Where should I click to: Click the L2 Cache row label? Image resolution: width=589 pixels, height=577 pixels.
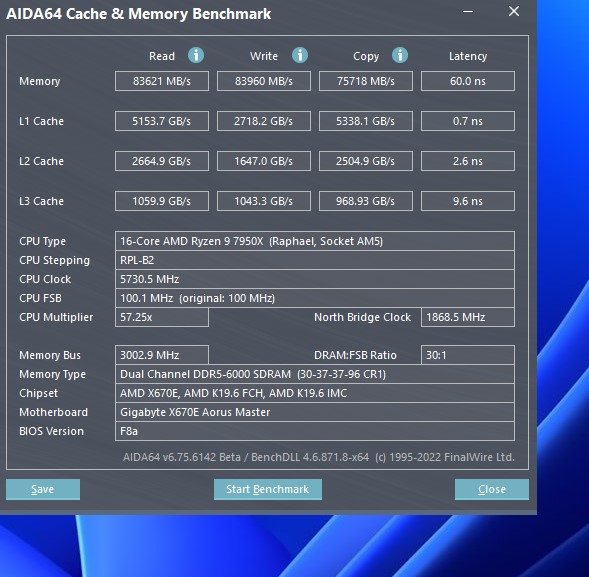tap(41, 161)
